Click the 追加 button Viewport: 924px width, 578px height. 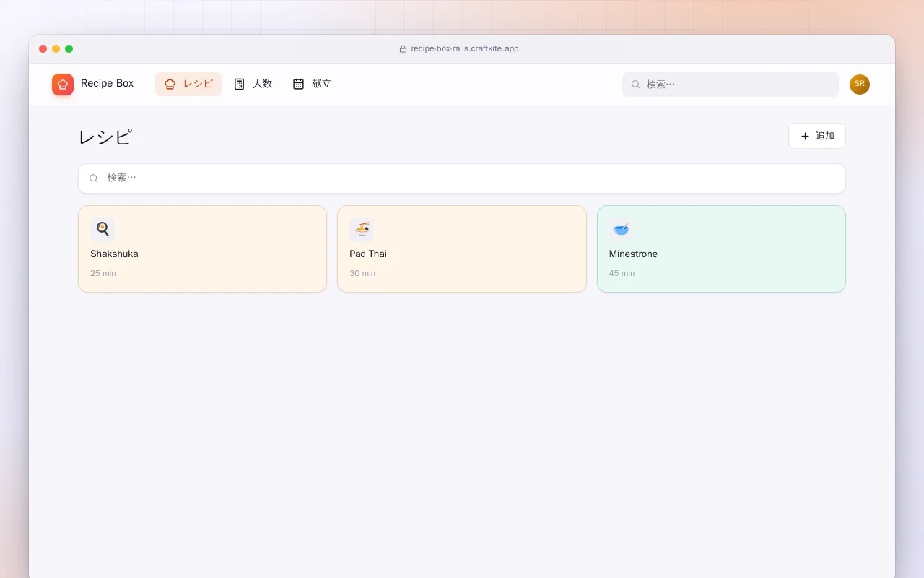point(817,136)
